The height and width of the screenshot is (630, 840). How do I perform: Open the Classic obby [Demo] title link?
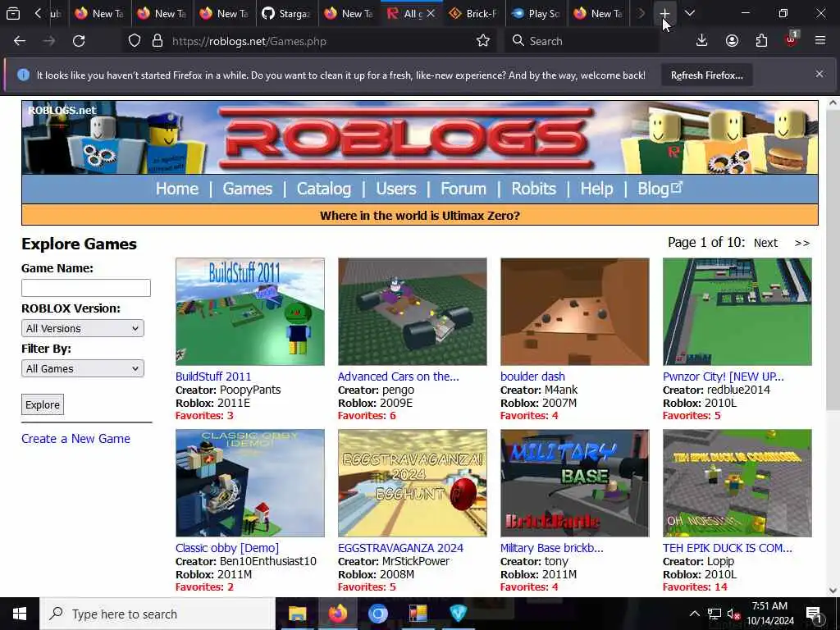point(227,547)
